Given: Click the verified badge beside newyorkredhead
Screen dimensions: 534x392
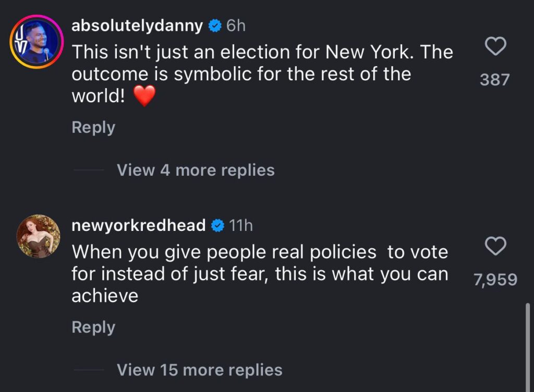Looking at the screenshot, I should (x=217, y=226).
